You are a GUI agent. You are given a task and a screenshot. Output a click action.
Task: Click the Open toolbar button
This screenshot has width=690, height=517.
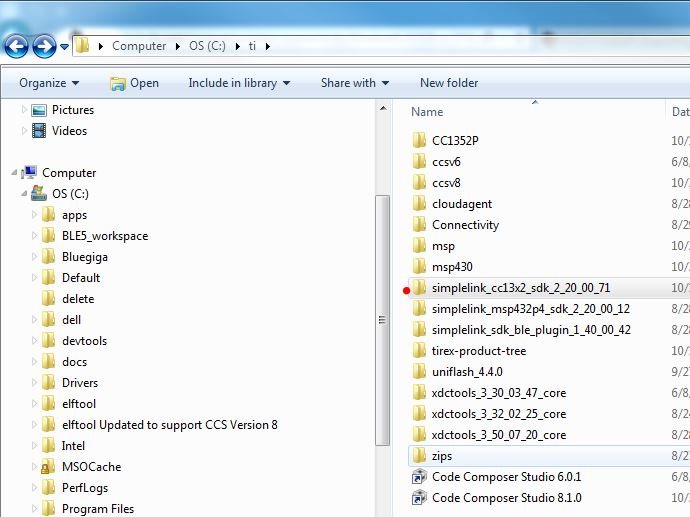pos(134,83)
